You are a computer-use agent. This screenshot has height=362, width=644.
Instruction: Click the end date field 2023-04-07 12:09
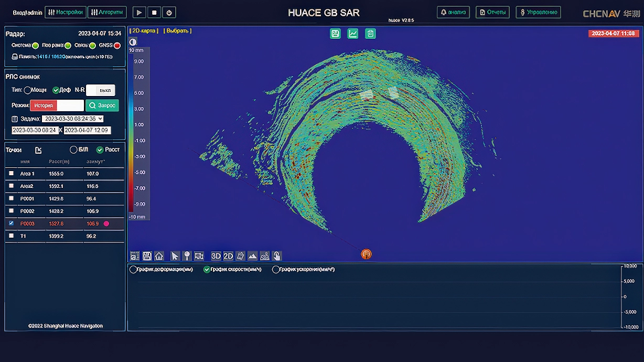[87, 130]
